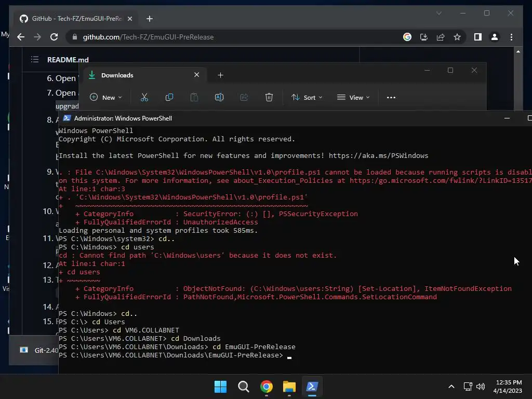This screenshot has width=532, height=399.
Task: Click Copy icon in File Explorer toolbar
Action: [x=169, y=97]
